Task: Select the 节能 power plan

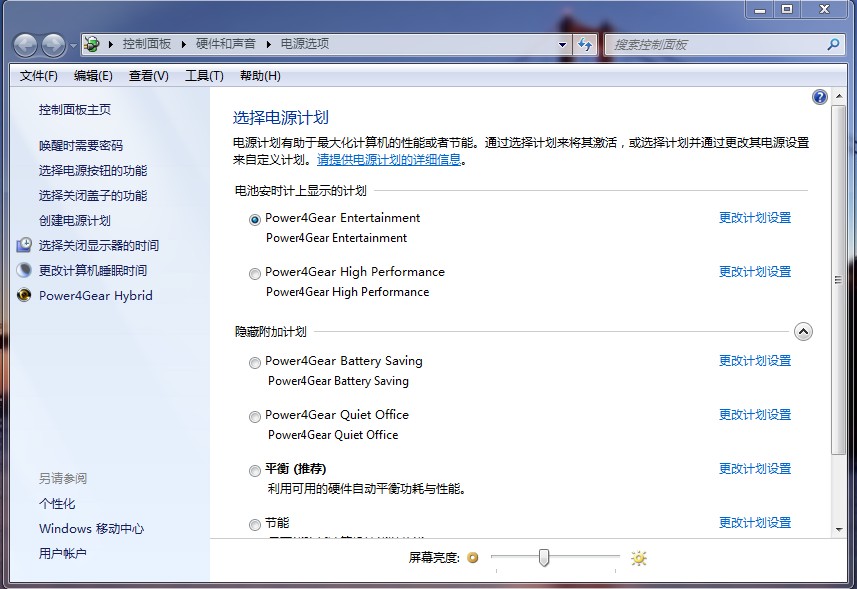Action: [x=254, y=525]
